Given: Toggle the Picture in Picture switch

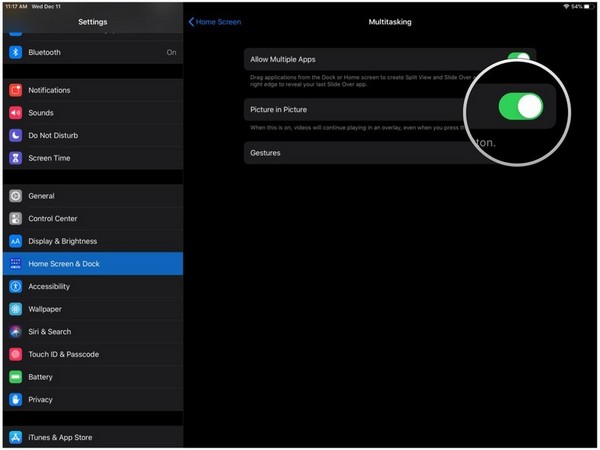Looking at the screenshot, I should (518, 107).
